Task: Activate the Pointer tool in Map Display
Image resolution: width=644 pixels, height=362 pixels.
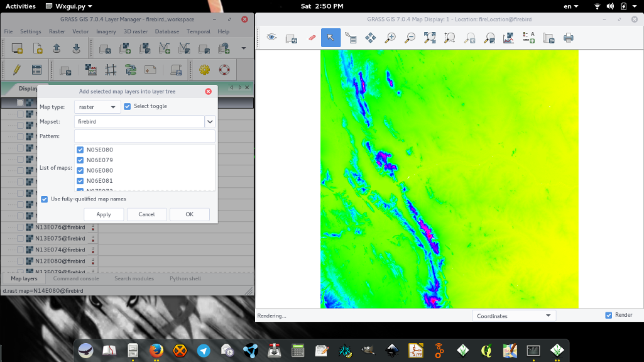Action: click(x=330, y=38)
